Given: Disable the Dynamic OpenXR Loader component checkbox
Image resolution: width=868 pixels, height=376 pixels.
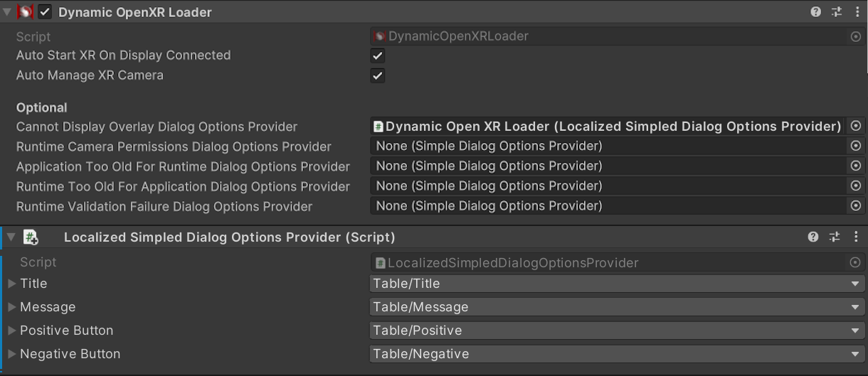Looking at the screenshot, I should [x=45, y=12].
